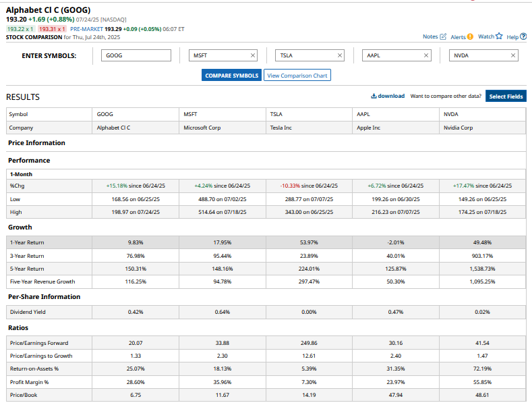Click MSFT's 514.64 one-month high cell
The height and width of the screenshot is (405, 532).
[x=223, y=212]
